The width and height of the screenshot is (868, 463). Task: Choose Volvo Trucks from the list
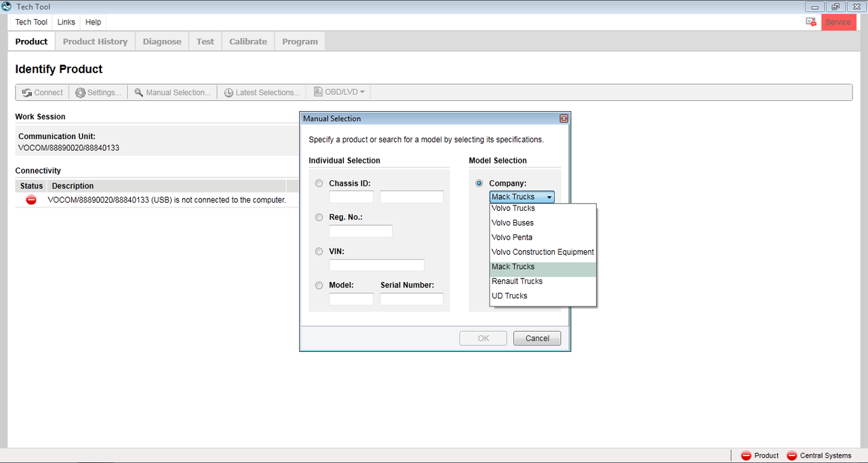(x=542, y=208)
